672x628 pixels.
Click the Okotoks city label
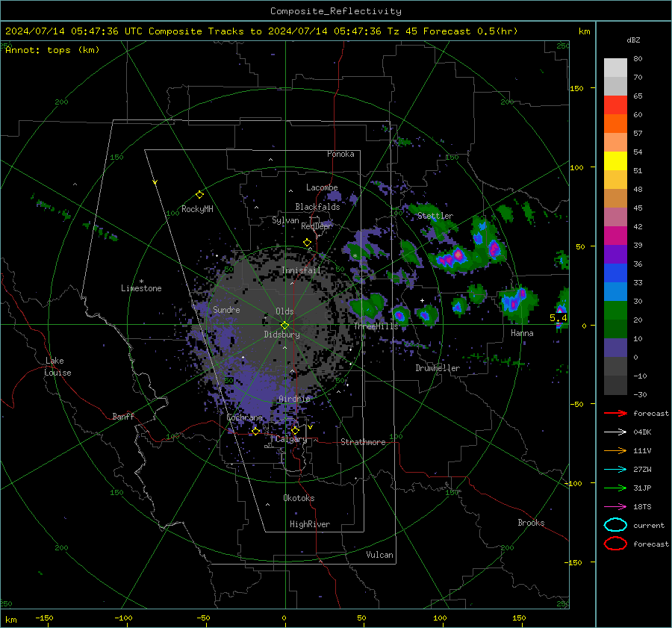coord(299,498)
